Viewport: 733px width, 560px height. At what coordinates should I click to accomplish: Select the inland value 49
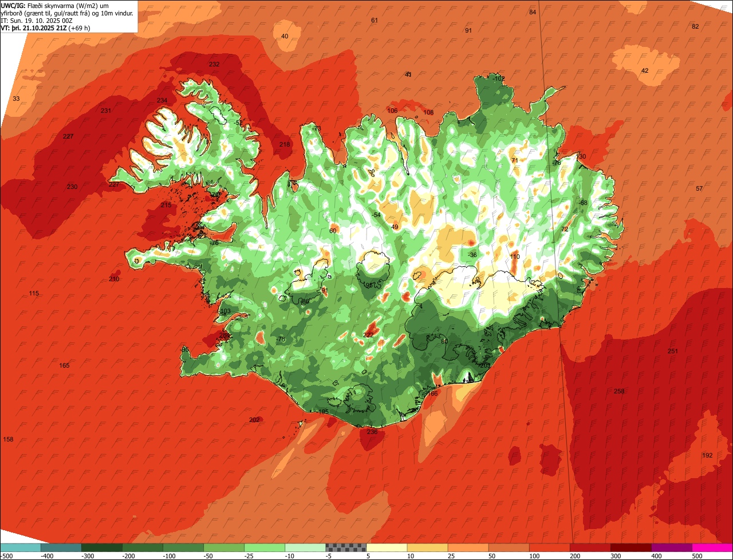[x=395, y=227]
